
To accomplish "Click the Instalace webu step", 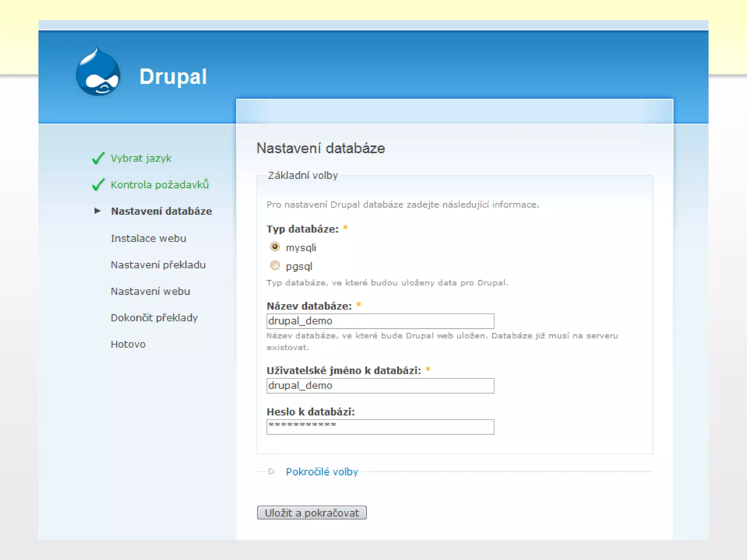I will (148, 238).
